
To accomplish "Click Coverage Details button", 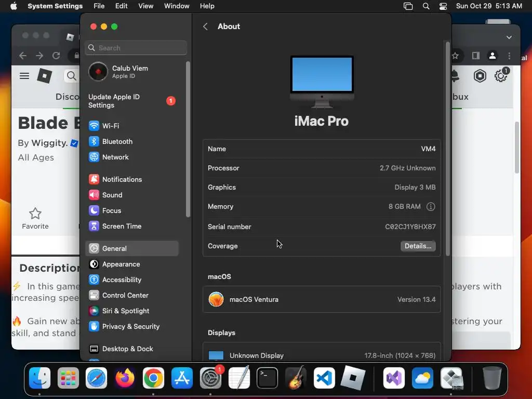I will tap(418, 246).
